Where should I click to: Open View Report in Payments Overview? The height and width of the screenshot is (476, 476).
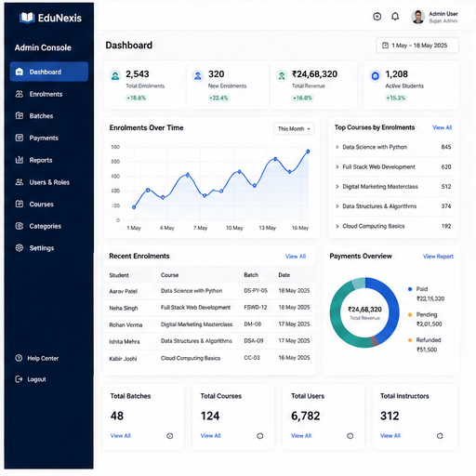[x=438, y=257]
